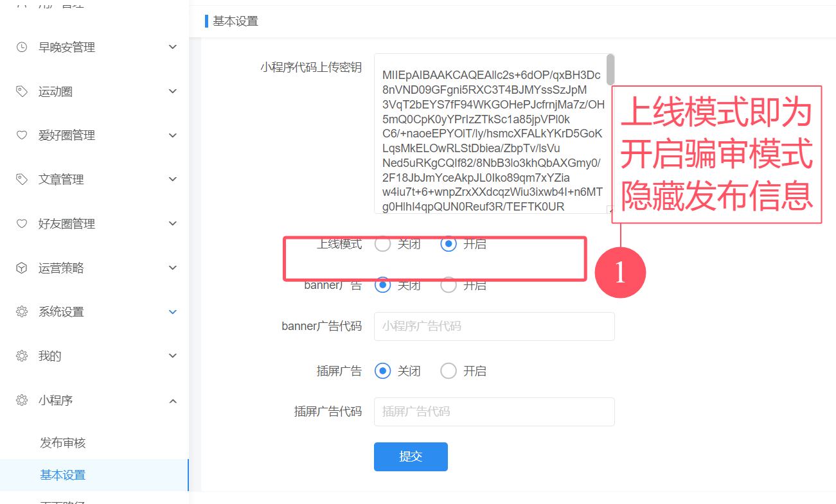Click the heart icon beside 爱好圈管理

tap(22, 135)
